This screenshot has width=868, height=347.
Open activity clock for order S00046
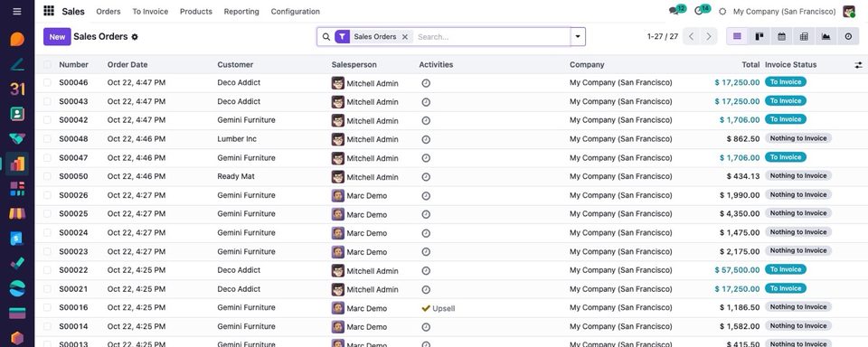pos(426,83)
